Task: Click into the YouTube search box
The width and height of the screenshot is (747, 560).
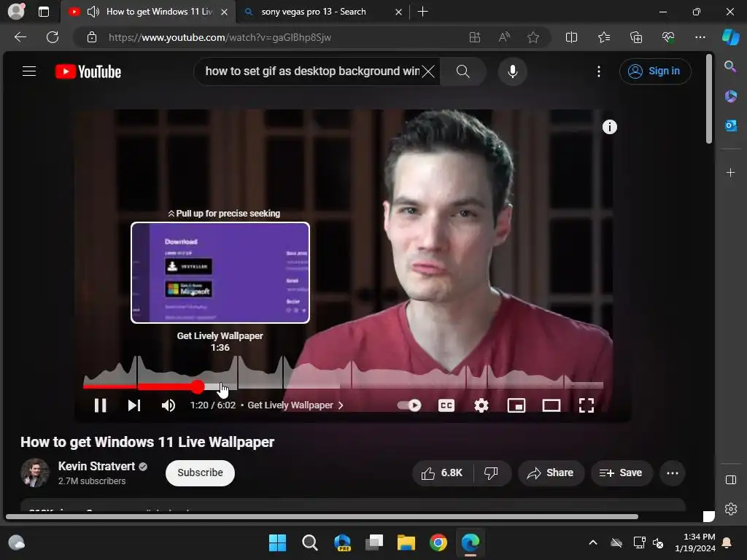Action: click(x=311, y=71)
